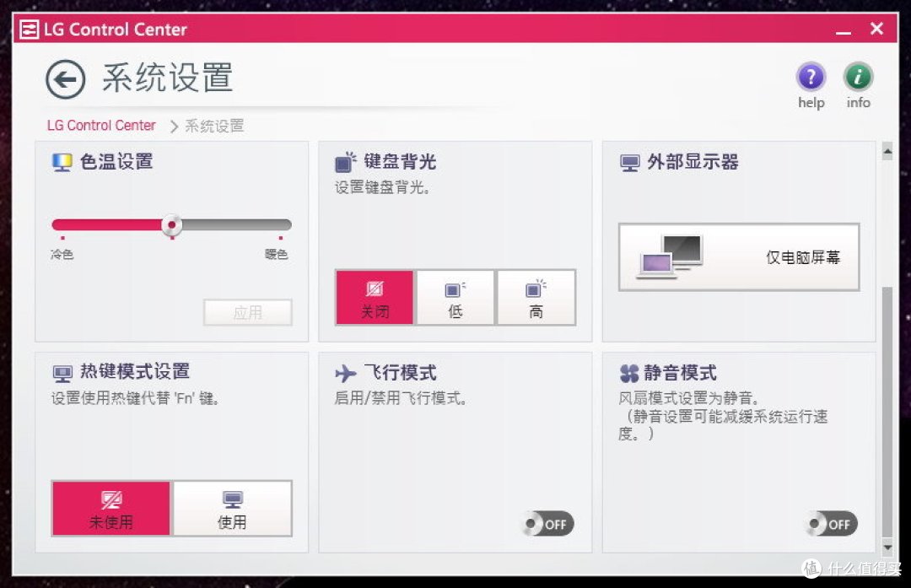Open the help icon
The height and width of the screenshot is (588, 911).
pos(811,76)
